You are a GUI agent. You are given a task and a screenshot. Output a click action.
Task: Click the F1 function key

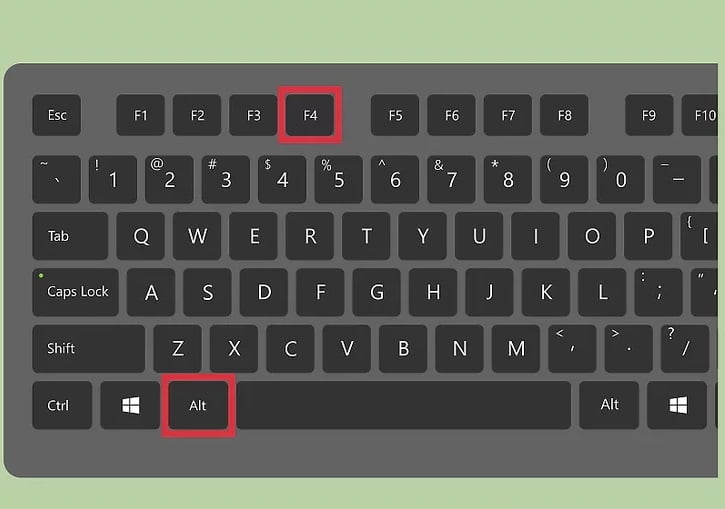point(141,115)
